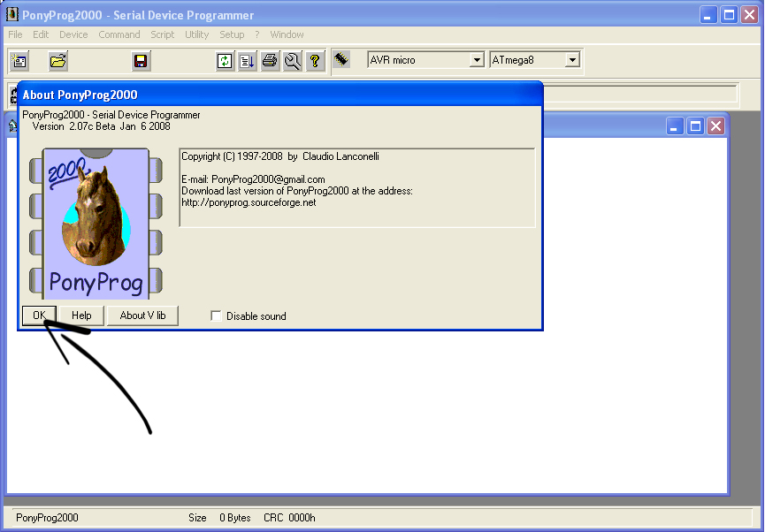This screenshot has width=765, height=532.
Task: Expand the ATmega8 device type dropdown
Action: tap(572, 60)
